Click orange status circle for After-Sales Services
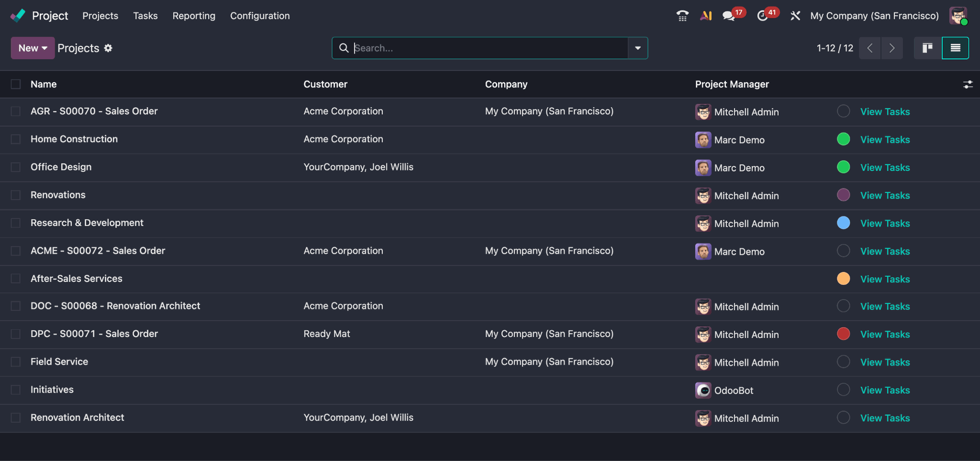The image size is (980, 461). coord(843,278)
